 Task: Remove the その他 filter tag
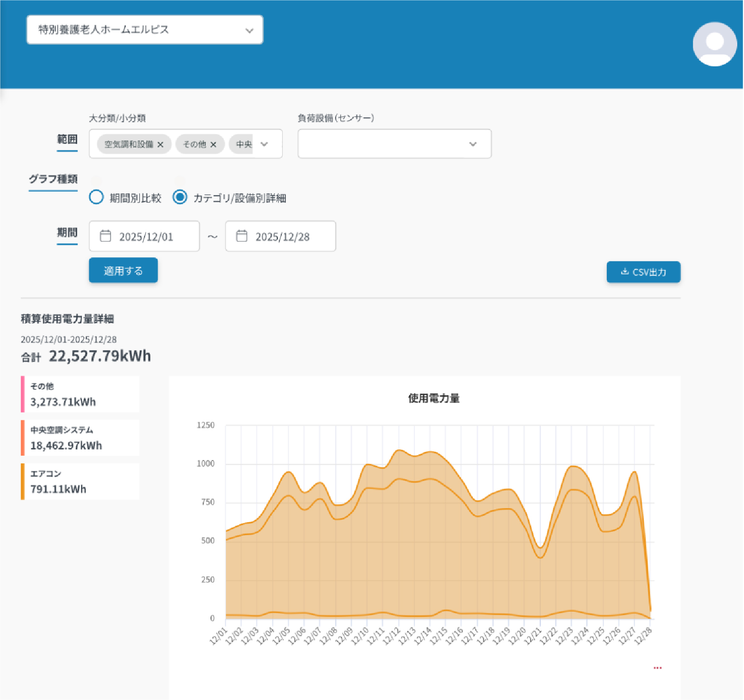click(x=213, y=144)
